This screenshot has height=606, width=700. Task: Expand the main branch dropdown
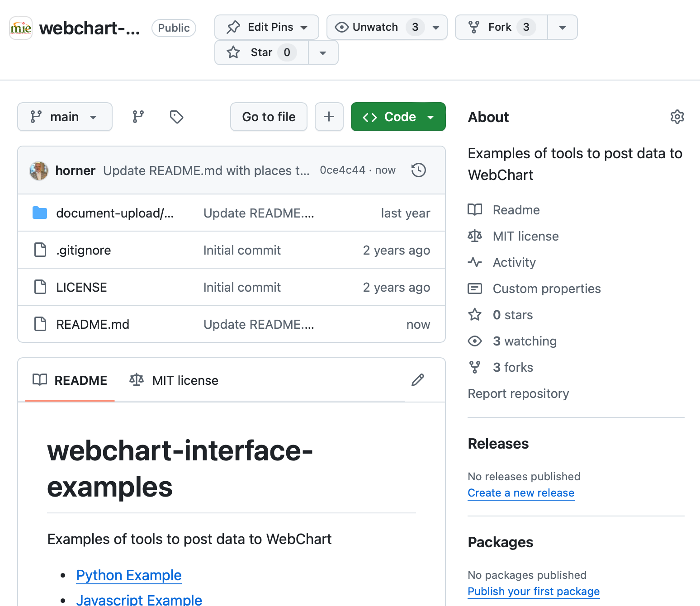[65, 117]
